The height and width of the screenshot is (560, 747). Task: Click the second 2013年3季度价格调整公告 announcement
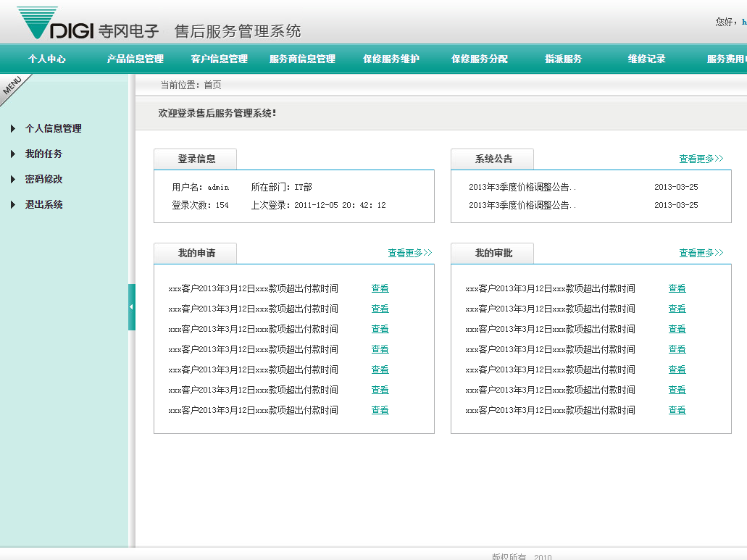tap(522, 205)
